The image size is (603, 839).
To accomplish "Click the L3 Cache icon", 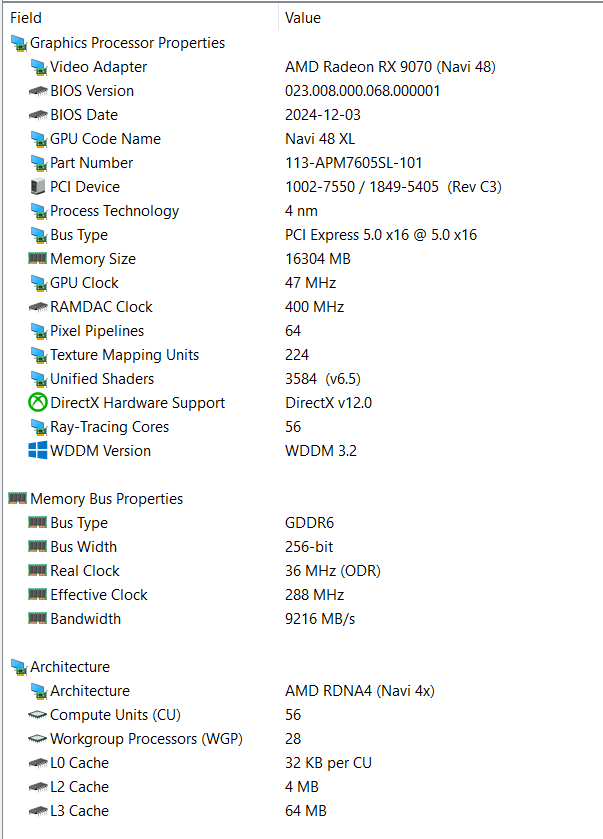I will (38, 811).
